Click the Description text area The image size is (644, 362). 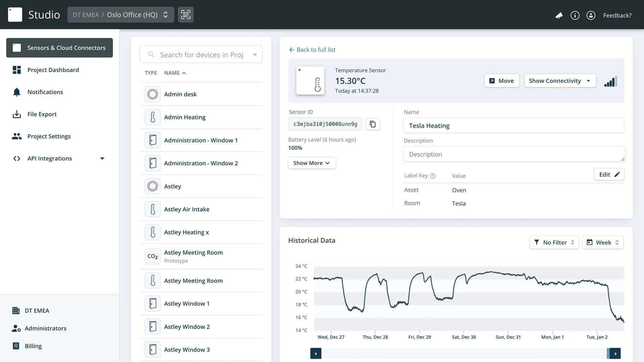click(514, 154)
